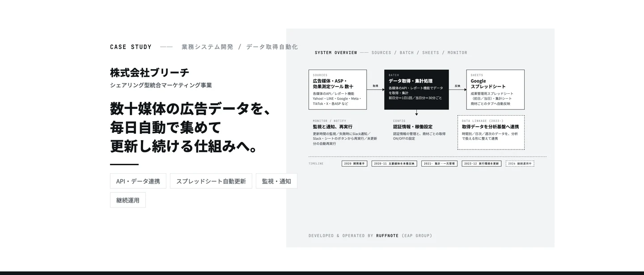This screenshot has width=644, height=275.
Task: Click the black BATCH データ取得・集計処理 box
Action: [416, 90]
